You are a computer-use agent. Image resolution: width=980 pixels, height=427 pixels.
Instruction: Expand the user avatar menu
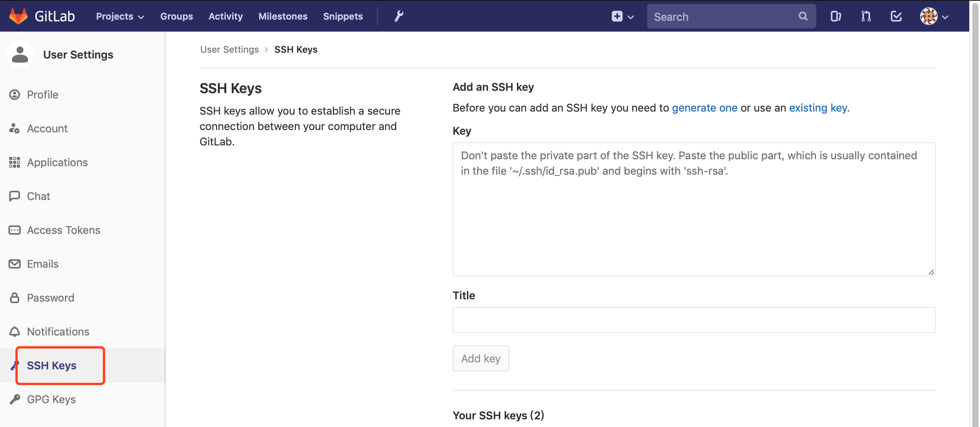[934, 16]
